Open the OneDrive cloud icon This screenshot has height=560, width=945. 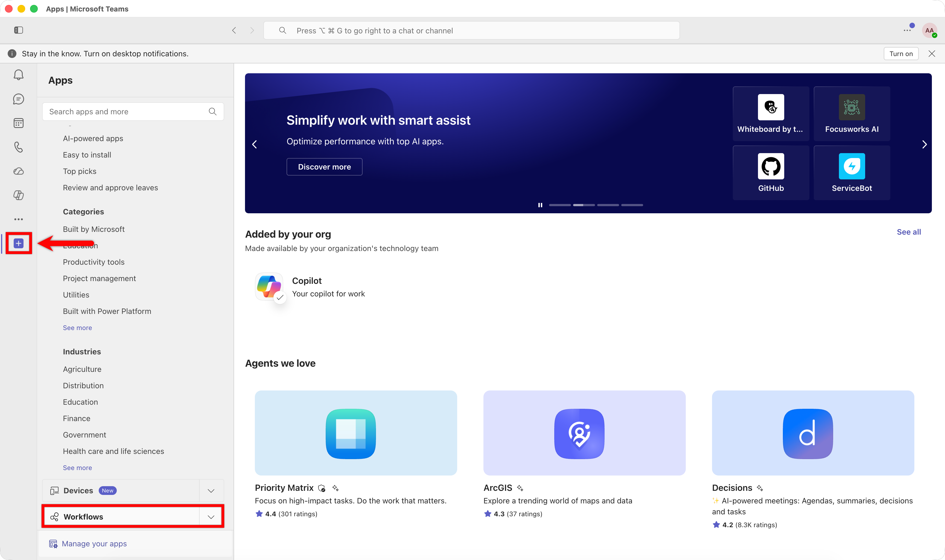[x=19, y=171]
